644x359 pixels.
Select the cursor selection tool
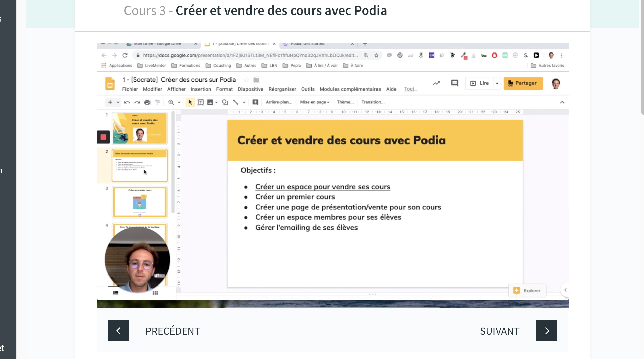[x=190, y=102]
